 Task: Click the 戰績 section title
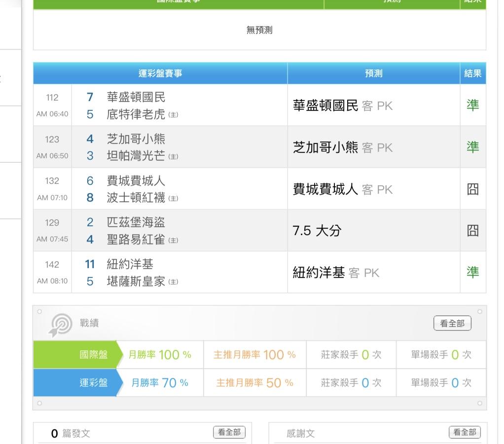[89, 323]
